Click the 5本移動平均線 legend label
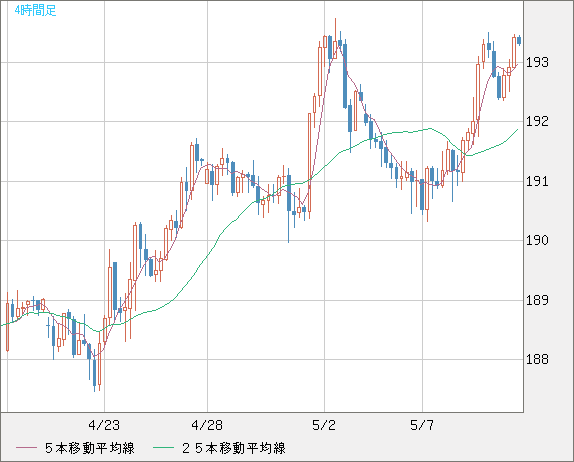 [x=90, y=448]
